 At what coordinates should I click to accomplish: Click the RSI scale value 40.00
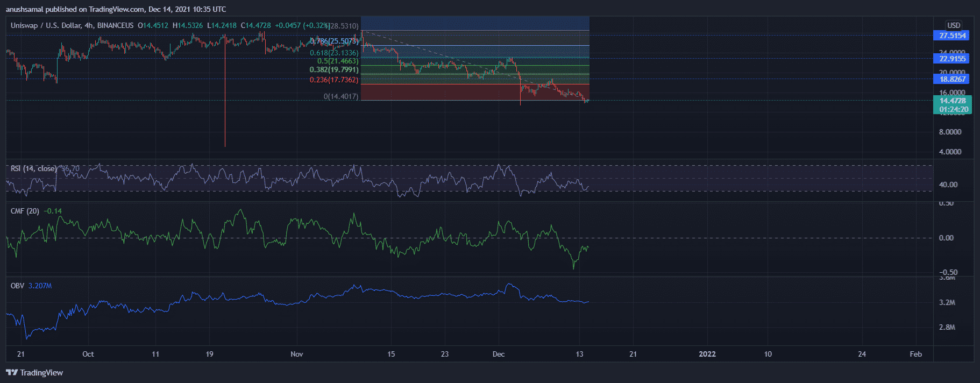pos(948,185)
